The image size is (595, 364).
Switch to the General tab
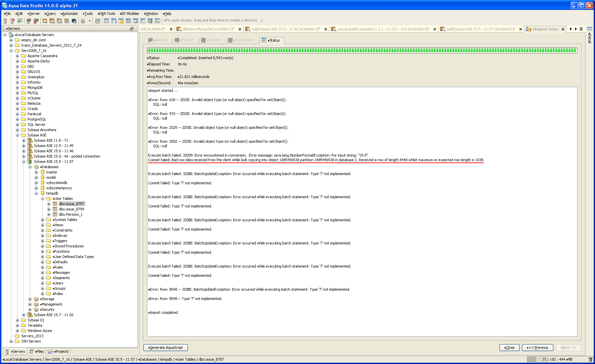point(158,40)
